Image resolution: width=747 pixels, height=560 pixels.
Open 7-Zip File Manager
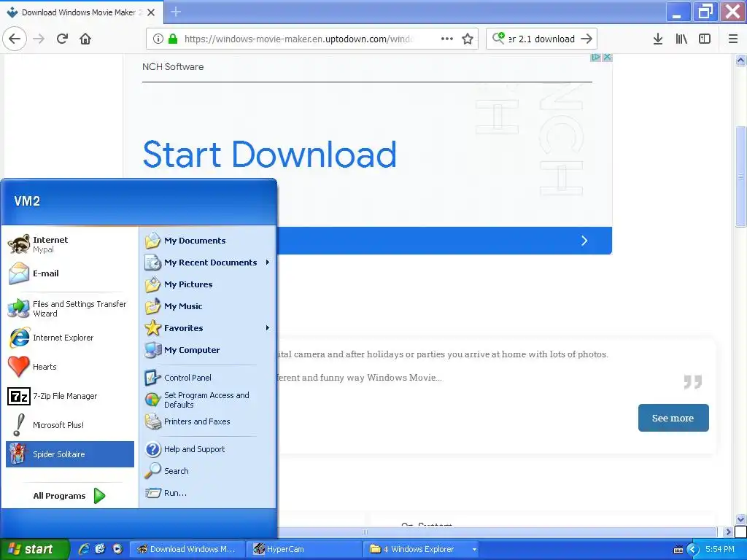click(x=70, y=396)
